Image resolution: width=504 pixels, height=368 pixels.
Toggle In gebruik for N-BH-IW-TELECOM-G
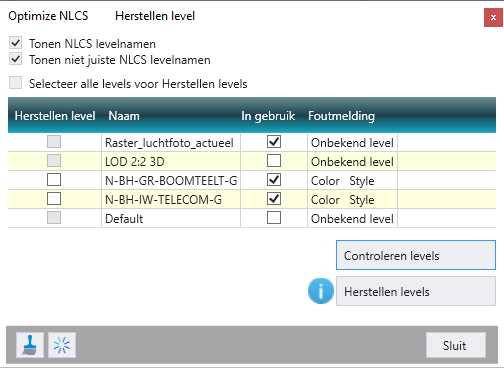click(274, 199)
